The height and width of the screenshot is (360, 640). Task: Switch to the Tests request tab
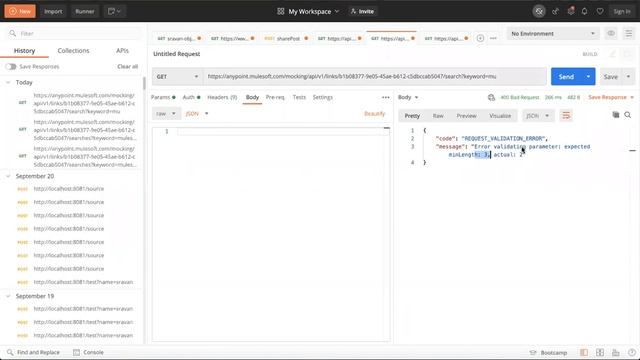tap(299, 97)
